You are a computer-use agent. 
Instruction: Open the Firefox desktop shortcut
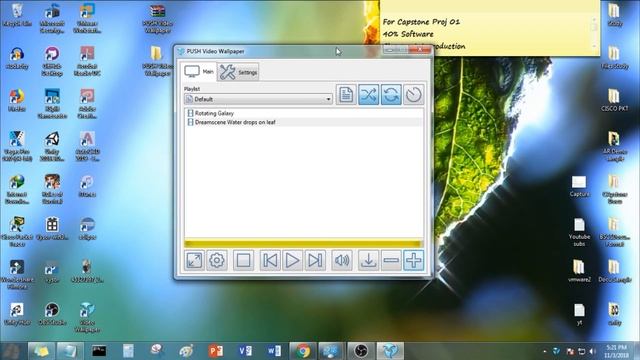tap(17, 100)
